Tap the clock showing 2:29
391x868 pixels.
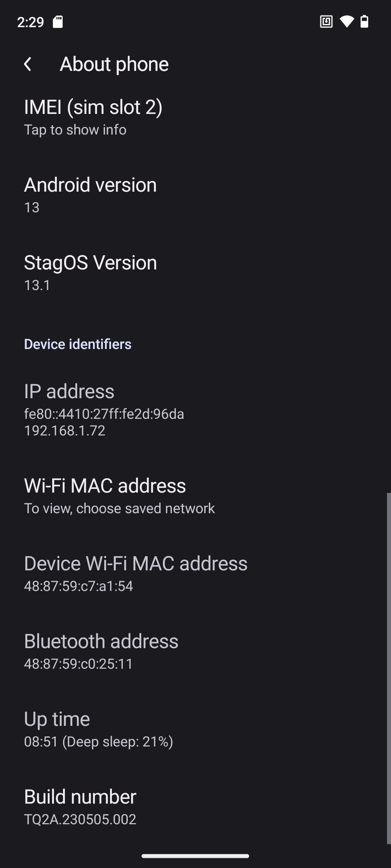click(31, 22)
